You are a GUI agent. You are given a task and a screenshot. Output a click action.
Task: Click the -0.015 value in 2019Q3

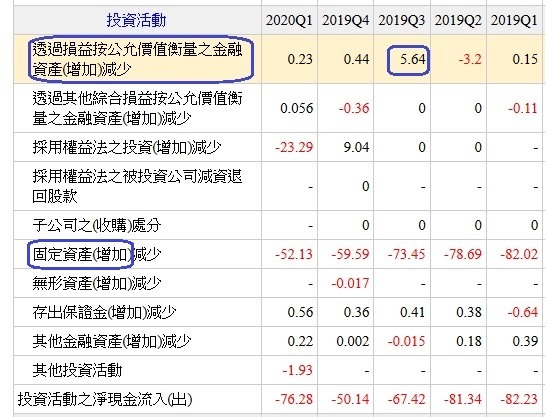(x=406, y=341)
